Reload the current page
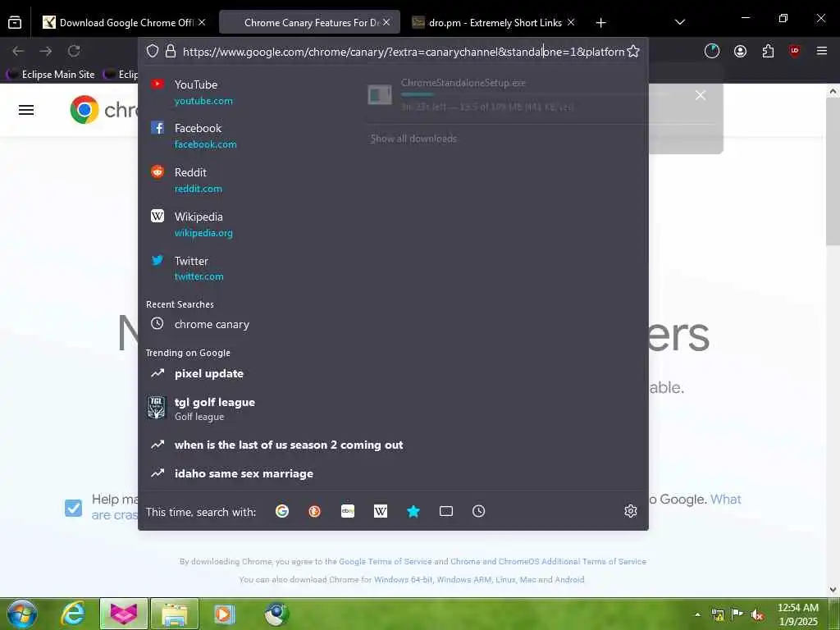Screen dimensions: 840x630 pyautogui.click(x=74, y=52)
